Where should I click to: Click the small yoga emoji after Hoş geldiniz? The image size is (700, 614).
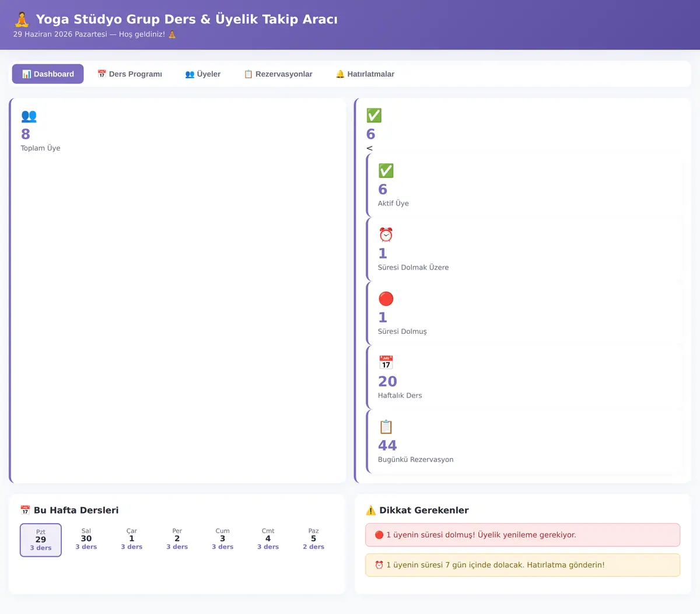(x=172, y=34)
